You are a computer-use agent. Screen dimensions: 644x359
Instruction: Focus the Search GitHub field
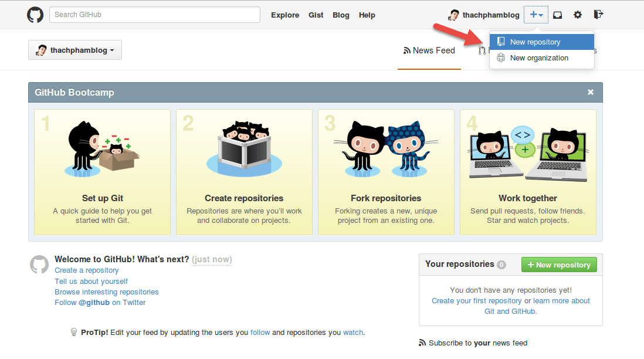click(x=155, y=15)
